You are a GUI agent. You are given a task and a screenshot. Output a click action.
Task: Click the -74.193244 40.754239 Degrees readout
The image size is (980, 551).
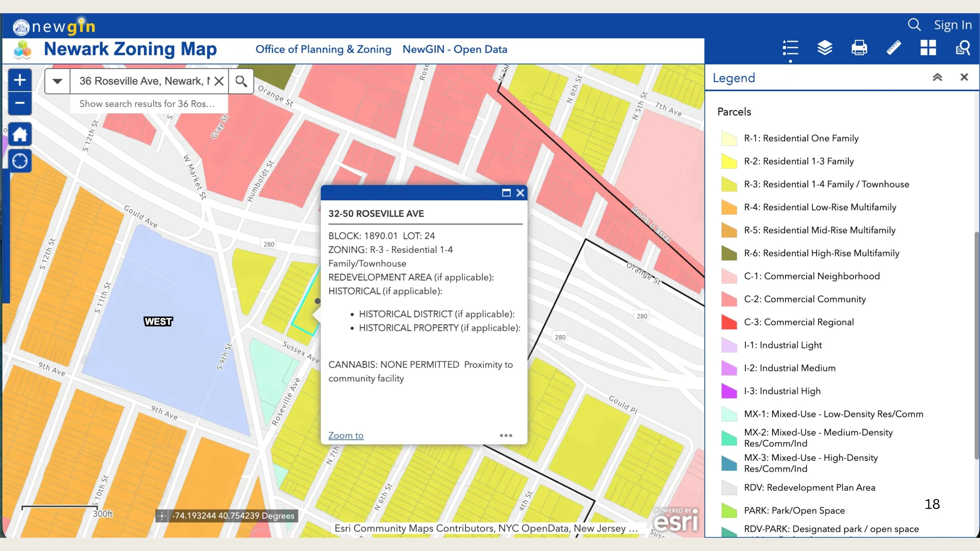point(234,516)
